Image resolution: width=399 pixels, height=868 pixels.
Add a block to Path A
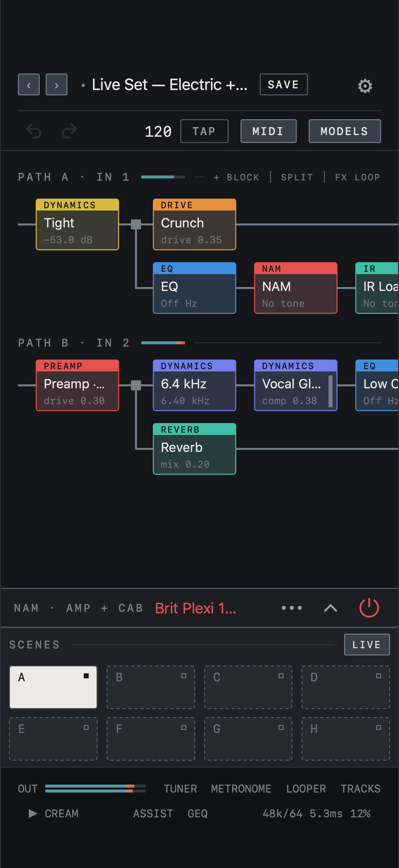237,177
